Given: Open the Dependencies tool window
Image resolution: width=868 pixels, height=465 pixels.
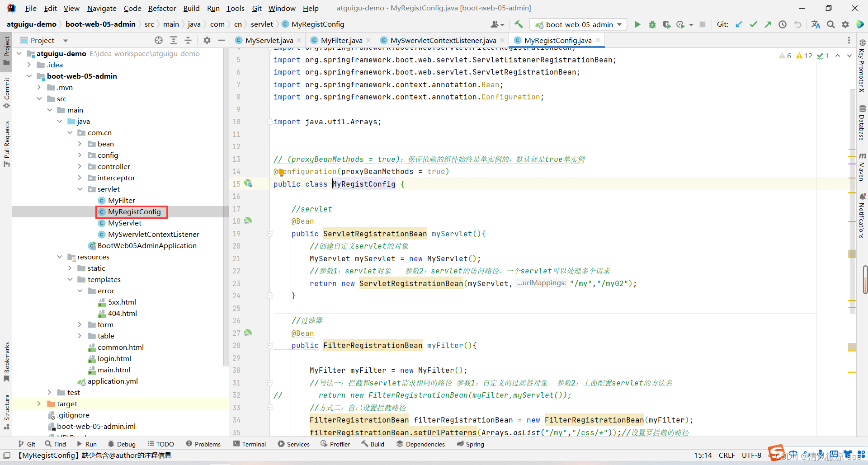Looking at the screenshot, I should click(420, 444).
